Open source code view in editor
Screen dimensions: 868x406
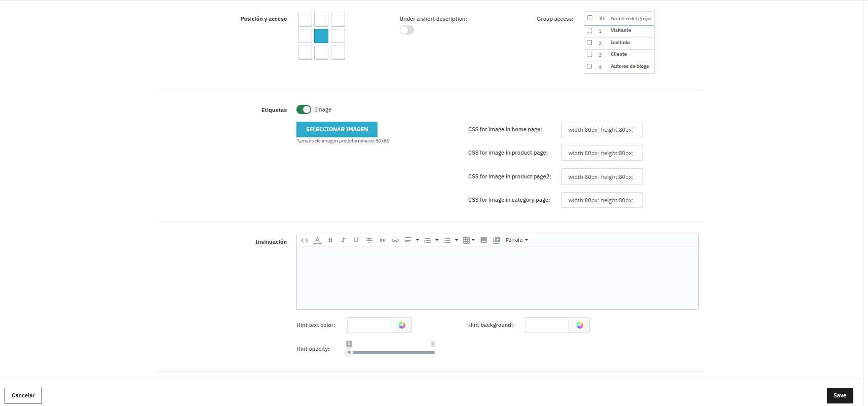(x=304, y=240)
